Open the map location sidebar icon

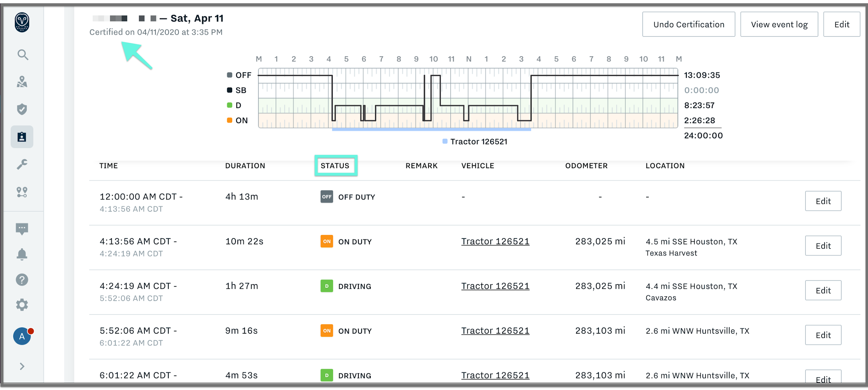tap(22, 82)
